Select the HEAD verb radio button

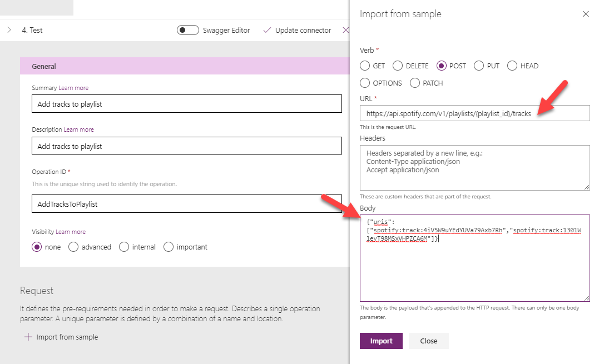pyautogui.click(x=512, y=66)
